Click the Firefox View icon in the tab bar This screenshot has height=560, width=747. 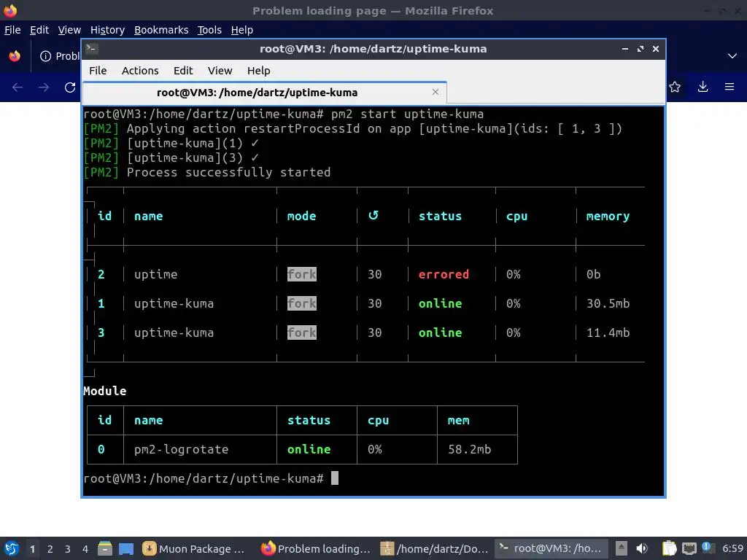15,56
